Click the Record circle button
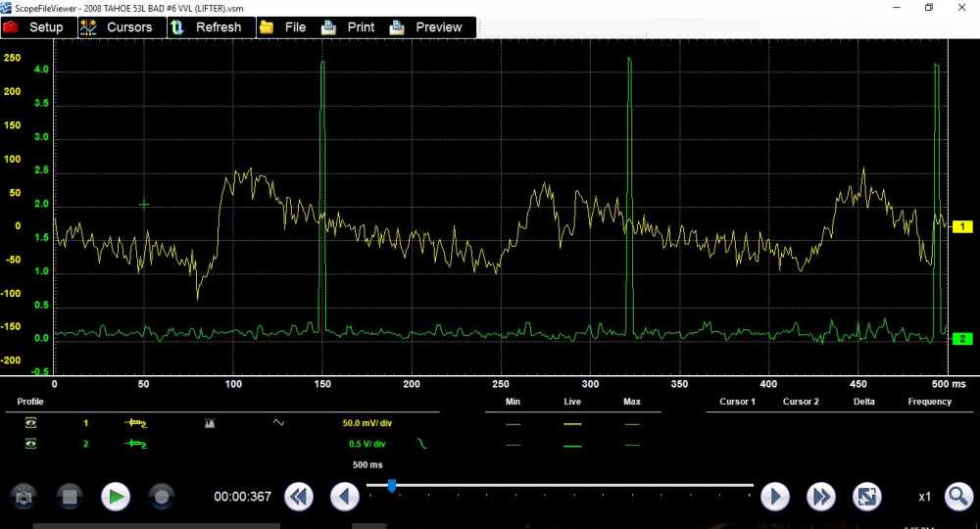This screenshot has width=980, height=529. pos(163,497)
